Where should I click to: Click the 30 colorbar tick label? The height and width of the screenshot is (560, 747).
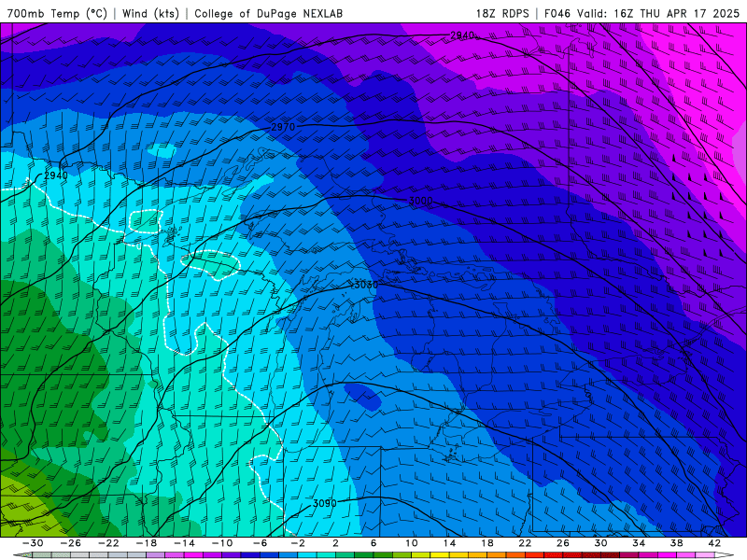tap(600, 543)
